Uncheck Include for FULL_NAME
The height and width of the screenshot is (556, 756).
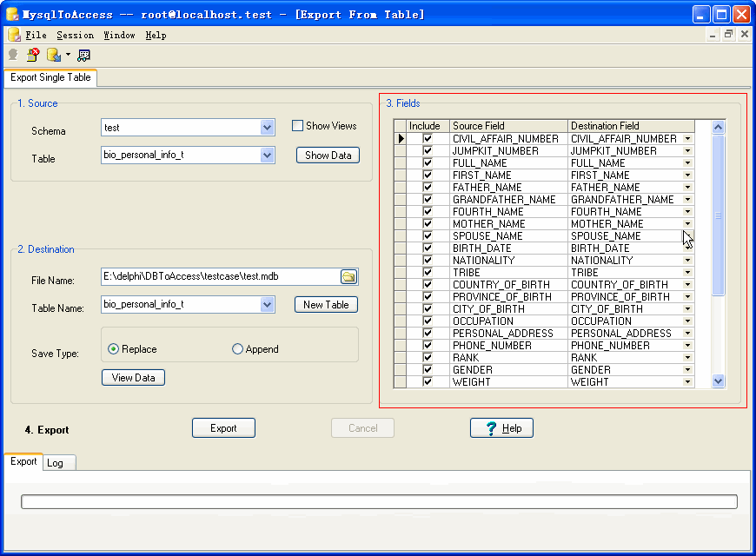click(x=428, y=162)
